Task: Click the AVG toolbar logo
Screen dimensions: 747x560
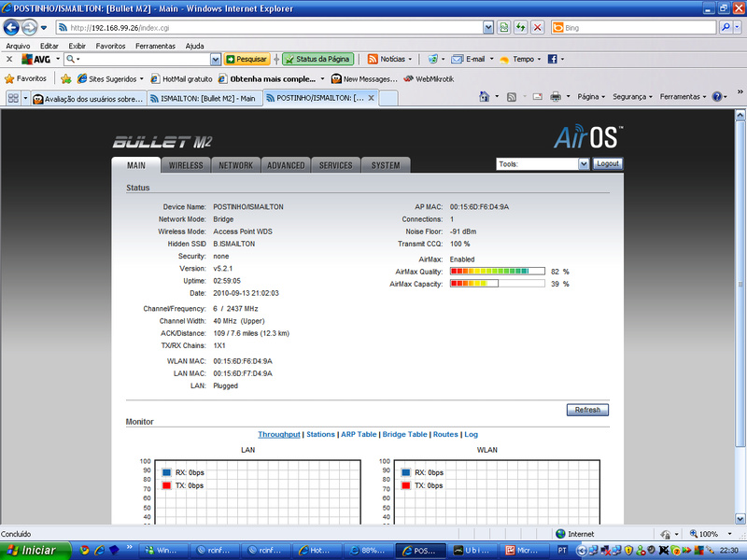Action: point(36,59)
